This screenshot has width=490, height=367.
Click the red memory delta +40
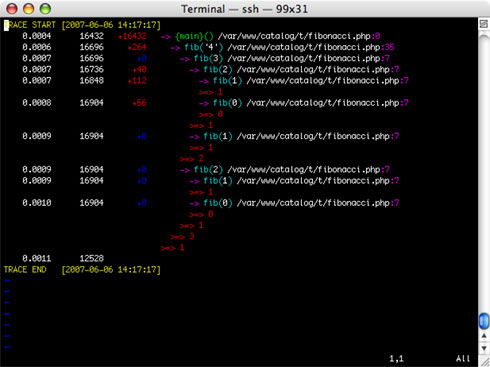tap(139, 69)
